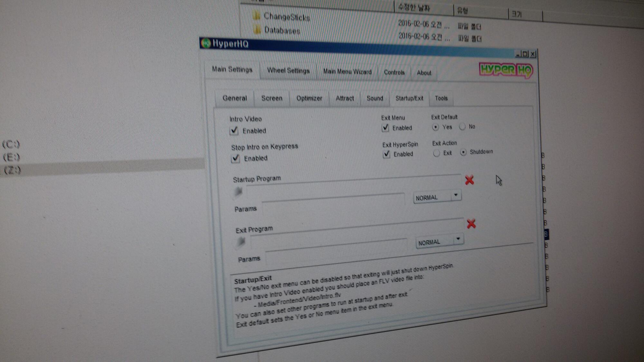Screen dimensions: 644x362
Task: Click red X clear button for Startup Program
Action: click(x=469, y=180)
